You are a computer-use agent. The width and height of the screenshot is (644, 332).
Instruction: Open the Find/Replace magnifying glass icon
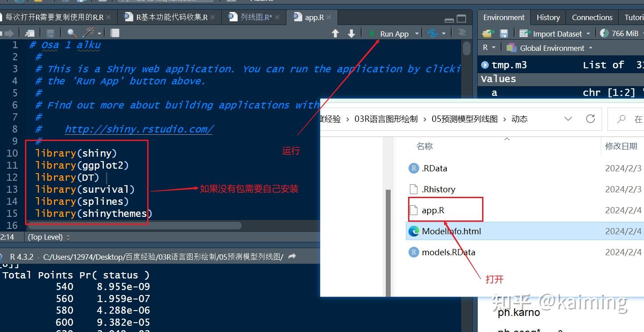(72, 33)
